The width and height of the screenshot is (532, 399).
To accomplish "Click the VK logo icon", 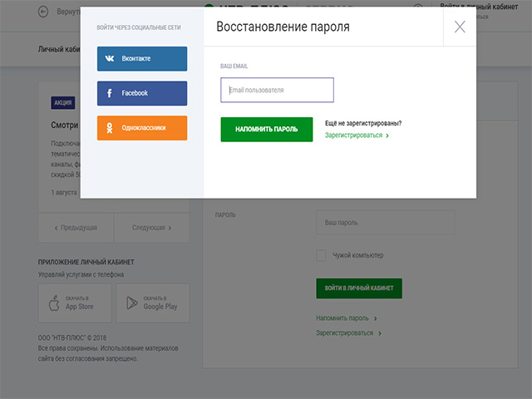I will 110,58.
